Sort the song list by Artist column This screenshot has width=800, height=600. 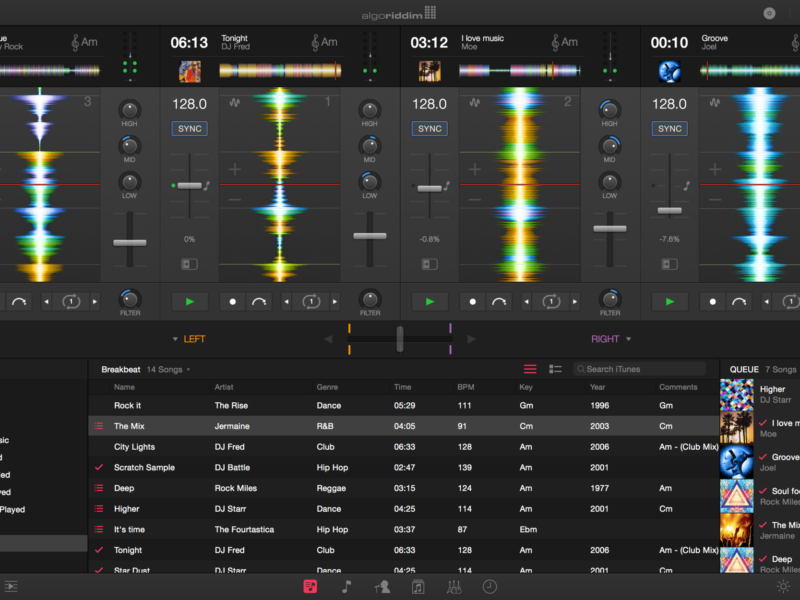224,387
